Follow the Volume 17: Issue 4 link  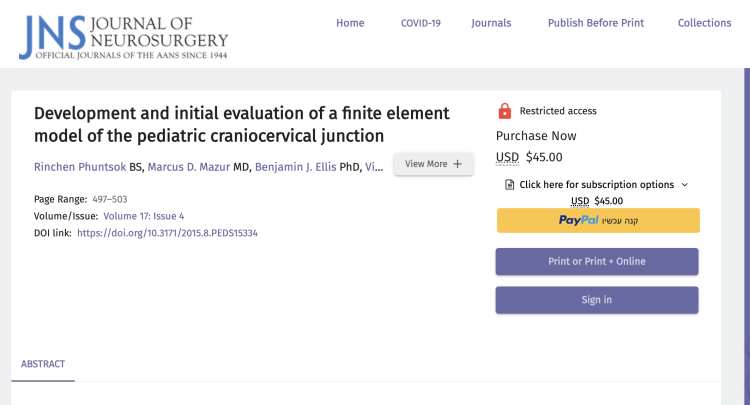point(143,216)
